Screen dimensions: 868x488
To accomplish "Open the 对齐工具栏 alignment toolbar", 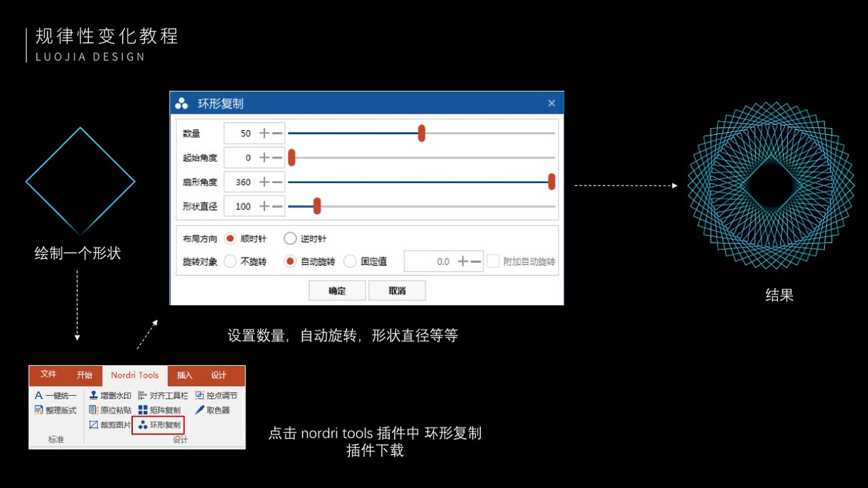I will click(163, 395).
